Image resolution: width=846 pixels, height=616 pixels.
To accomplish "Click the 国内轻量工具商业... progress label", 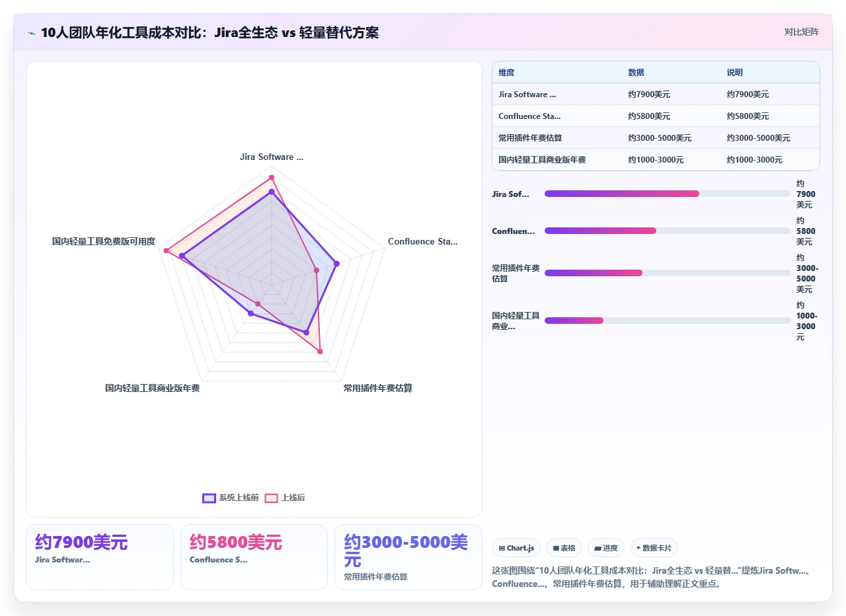I will pos(516,321).
